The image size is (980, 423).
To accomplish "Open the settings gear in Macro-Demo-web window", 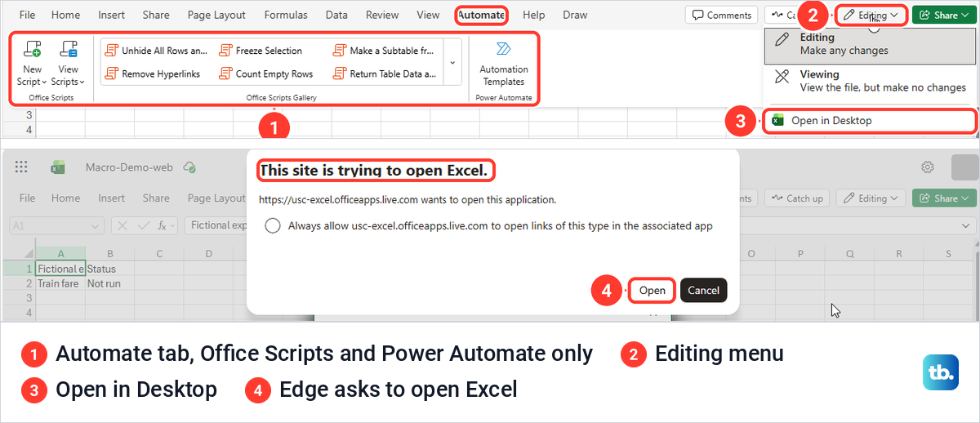I will (928, 167).
